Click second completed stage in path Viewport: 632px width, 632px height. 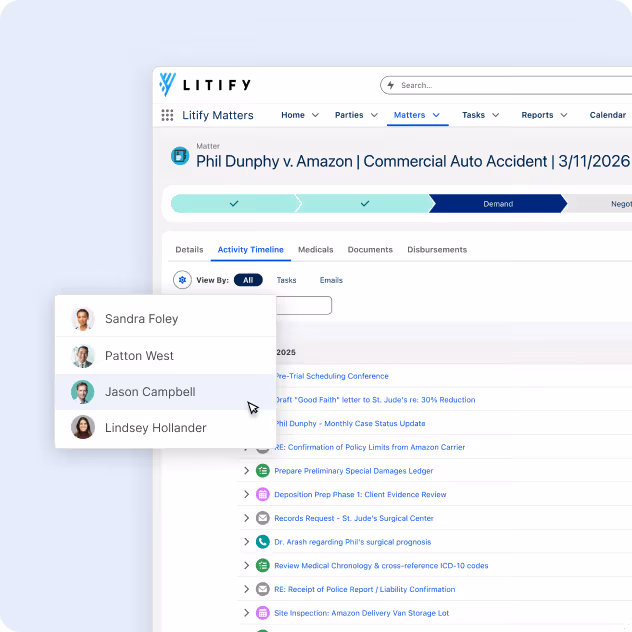tap(365, 204)
